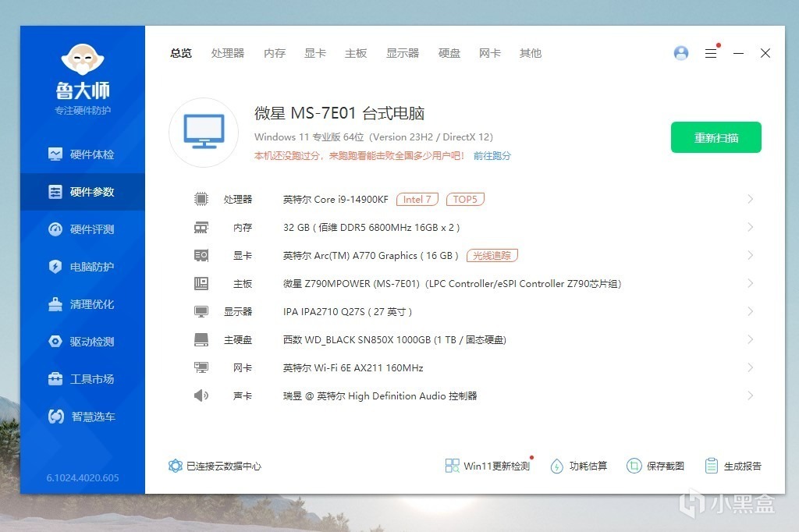Switch to the 主板 tab

(x=356, y=53)
